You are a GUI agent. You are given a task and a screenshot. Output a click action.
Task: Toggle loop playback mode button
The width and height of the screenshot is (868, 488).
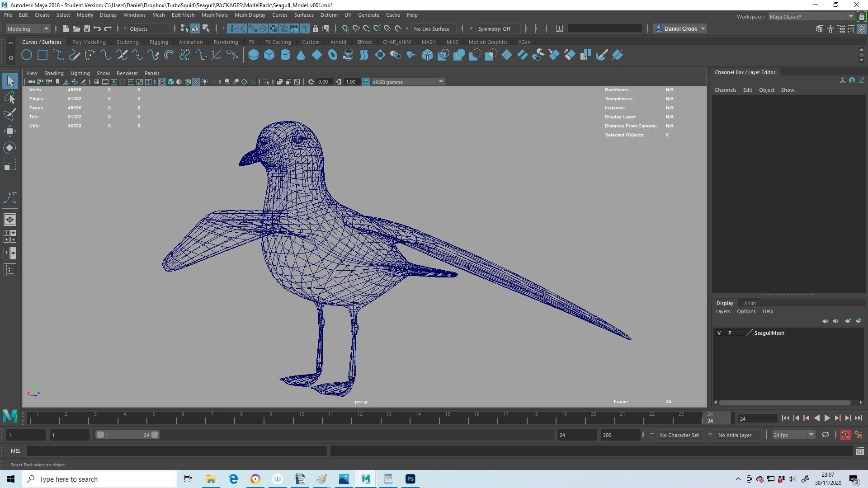(x=825, y=435)
